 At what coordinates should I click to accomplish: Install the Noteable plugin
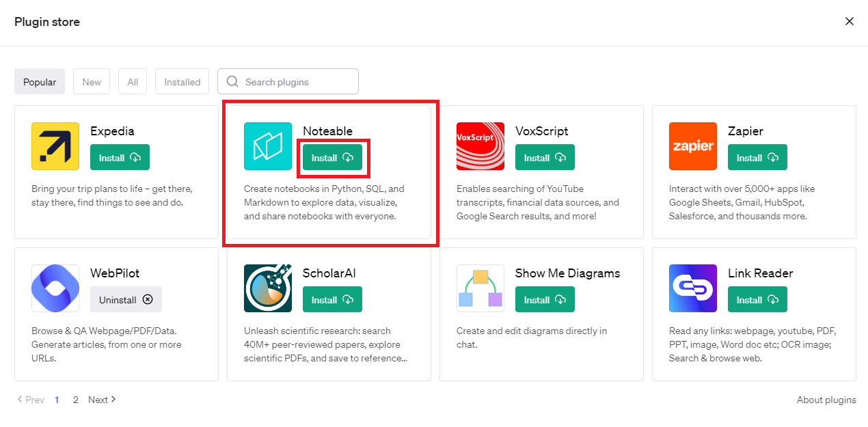tap(332, 158)
